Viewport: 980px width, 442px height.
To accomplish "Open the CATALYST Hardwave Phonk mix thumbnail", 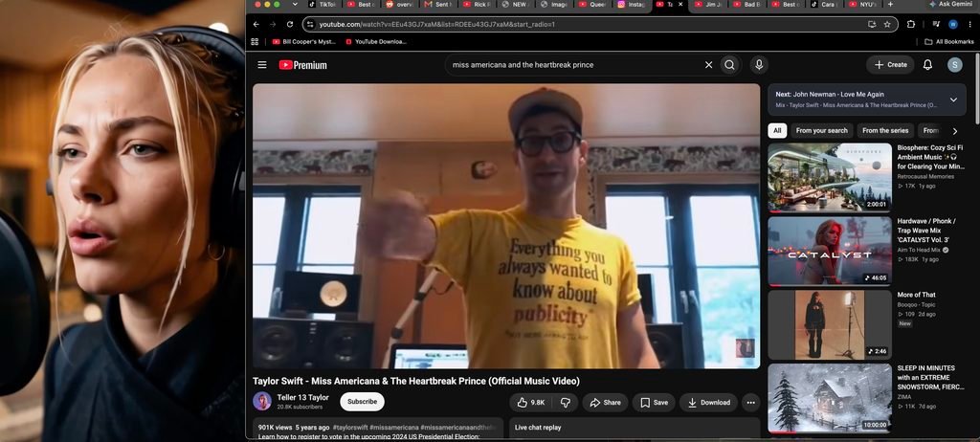I will click(830, 252).
